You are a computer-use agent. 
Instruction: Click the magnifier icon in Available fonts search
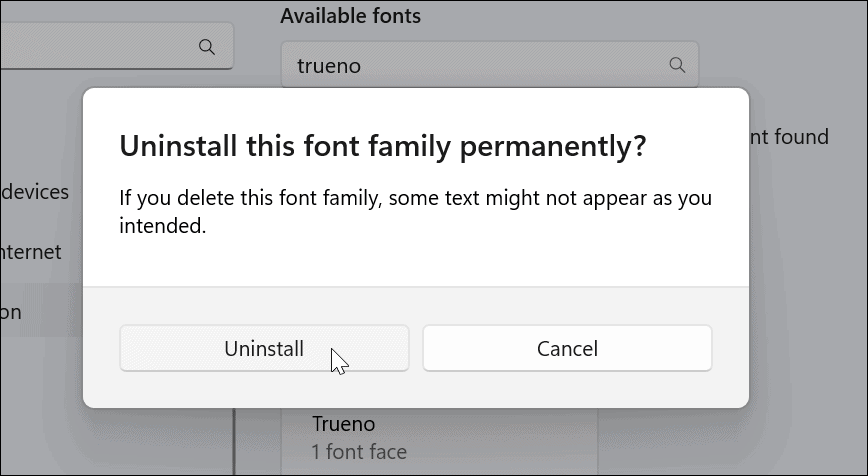(x=677, y=65)
